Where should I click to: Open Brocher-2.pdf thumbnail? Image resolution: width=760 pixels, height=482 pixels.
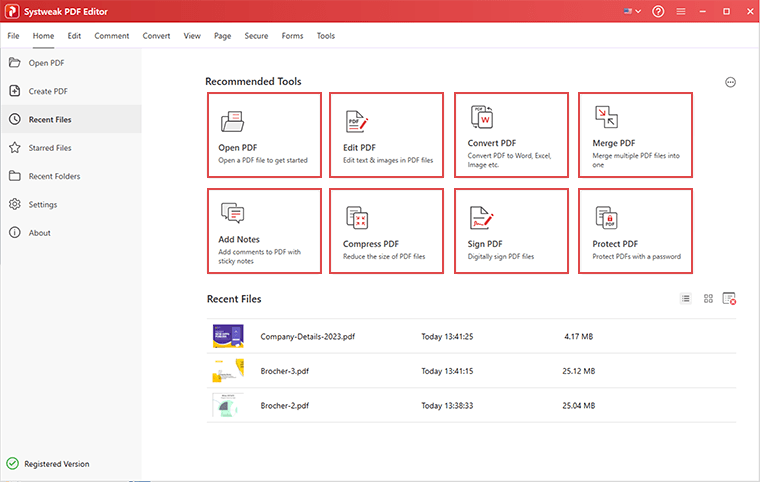pos(226,405)
